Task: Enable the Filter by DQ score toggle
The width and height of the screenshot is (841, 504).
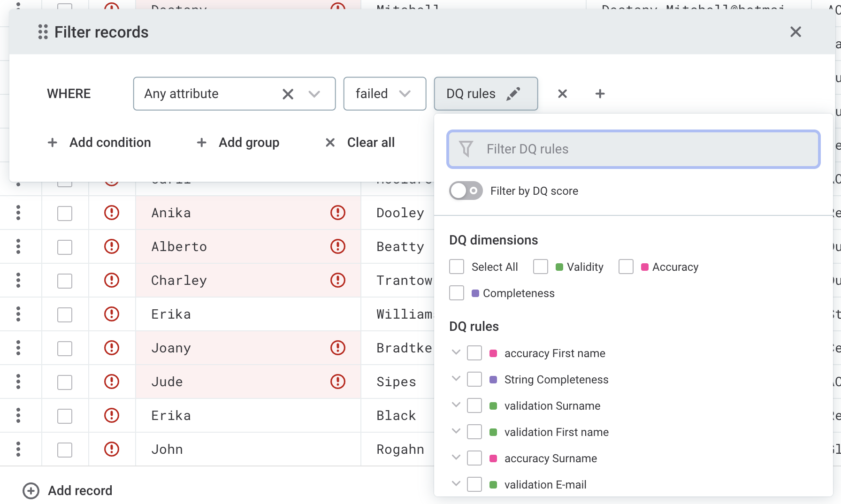Action: 465,191
